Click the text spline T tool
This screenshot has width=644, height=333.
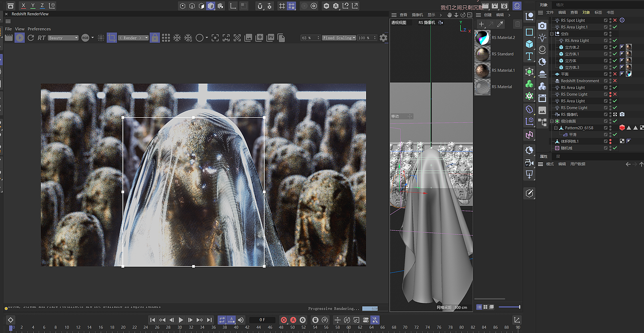(x=529, y=56)
